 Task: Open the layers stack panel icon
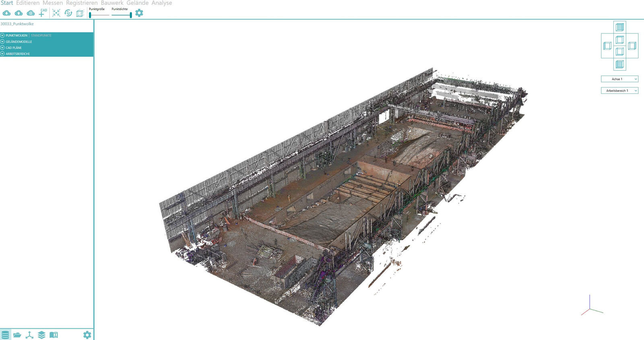point(41,335)
